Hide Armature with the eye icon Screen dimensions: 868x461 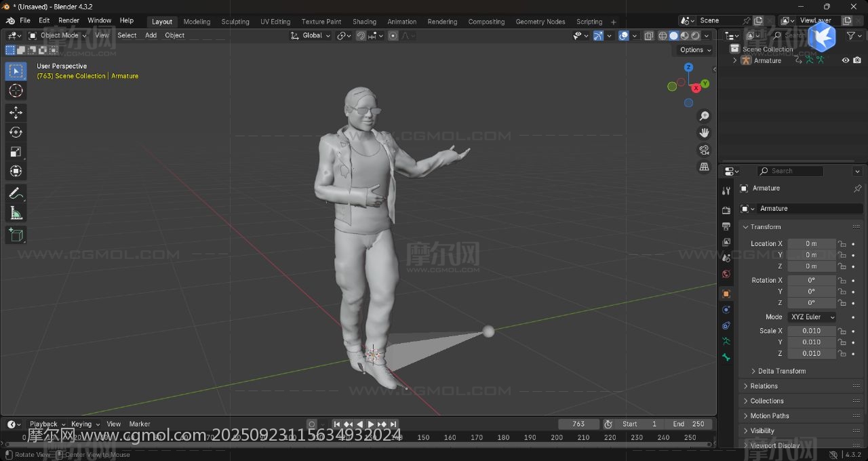[x=846, y=60]
